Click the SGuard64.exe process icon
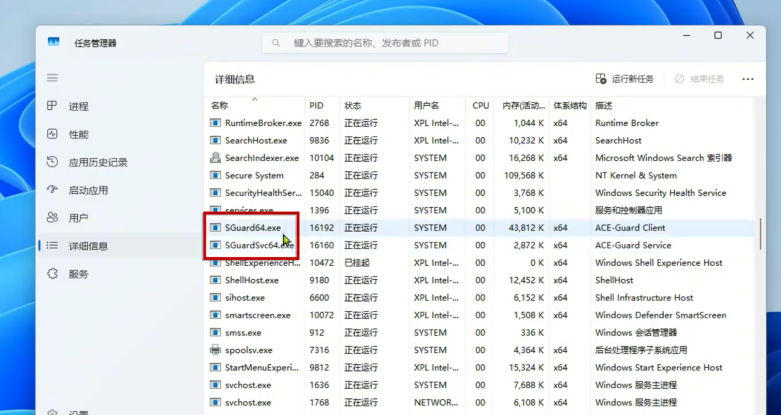 (x=215, y=228)
